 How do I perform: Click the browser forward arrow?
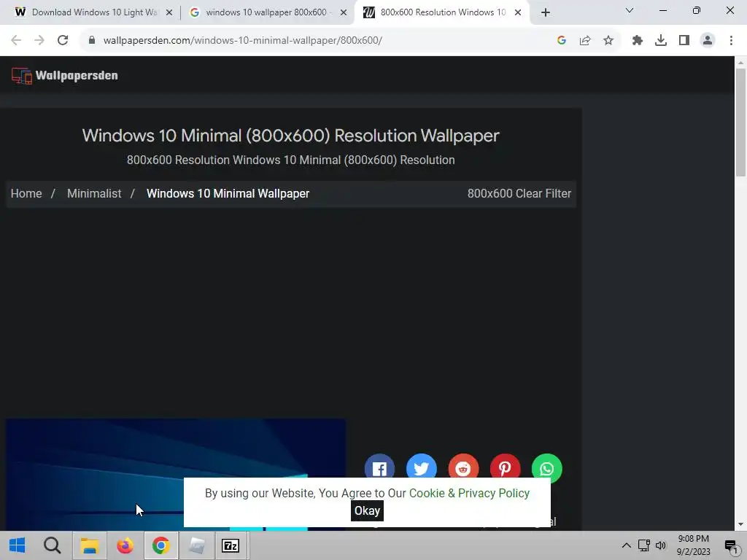click(x=39, y=41)
